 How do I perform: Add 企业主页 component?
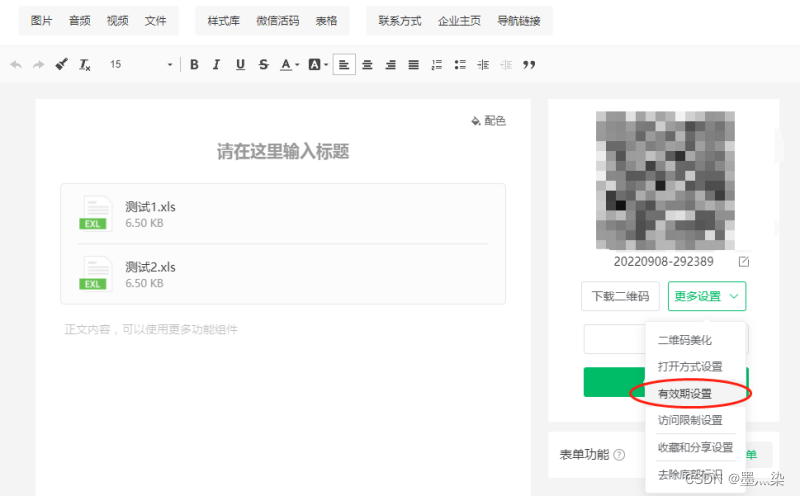[x=459, y=21]
